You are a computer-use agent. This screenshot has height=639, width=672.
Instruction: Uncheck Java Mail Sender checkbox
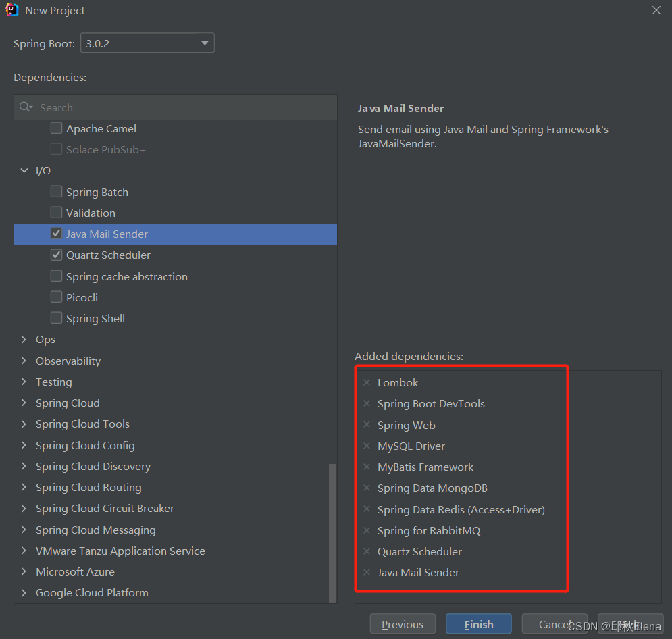click(x=56, y=234)
